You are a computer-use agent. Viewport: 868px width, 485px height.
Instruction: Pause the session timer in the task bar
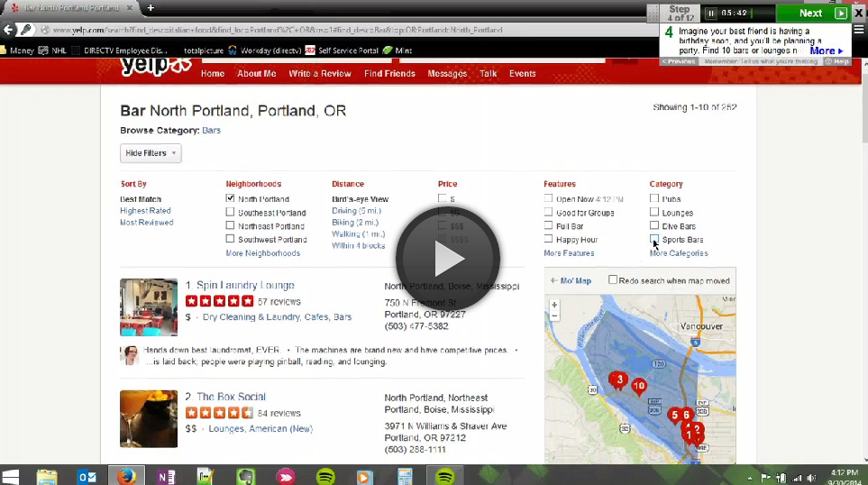pos(712,14)
